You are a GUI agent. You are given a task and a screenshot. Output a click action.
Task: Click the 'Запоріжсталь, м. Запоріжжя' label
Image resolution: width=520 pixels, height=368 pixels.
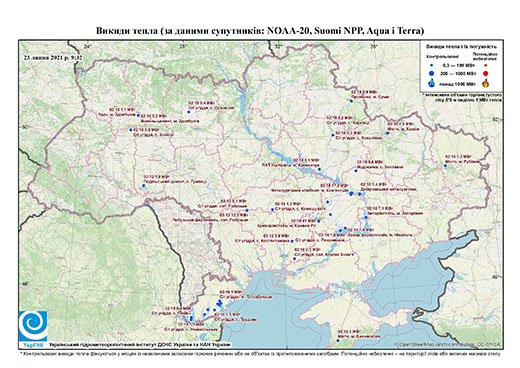click(395, 213)
